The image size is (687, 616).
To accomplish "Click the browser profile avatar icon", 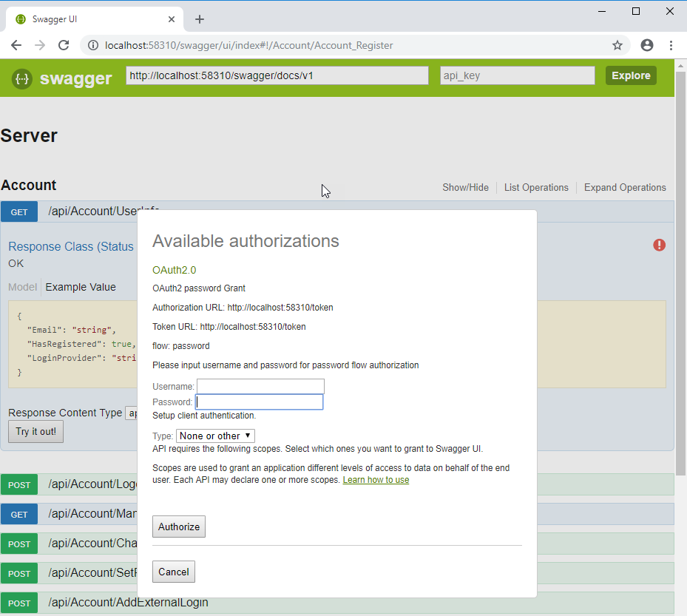I will pyautogui.click(x=647, y=45).
